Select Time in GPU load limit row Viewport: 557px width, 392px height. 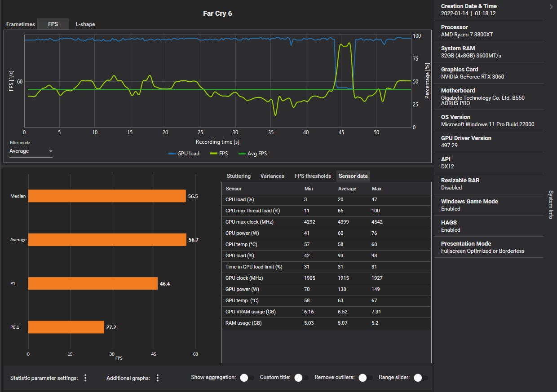pyautogui.click(x=326, y=267)
